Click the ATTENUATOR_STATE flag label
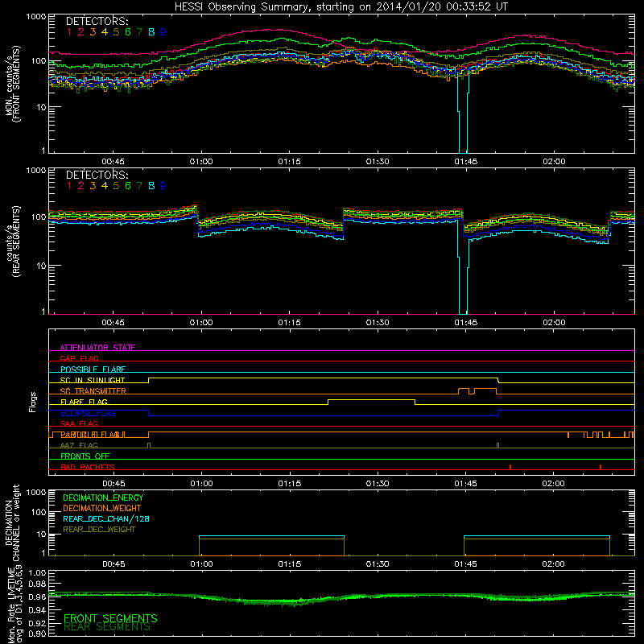Viewport: 644px width, 644px height. [97, 348]
